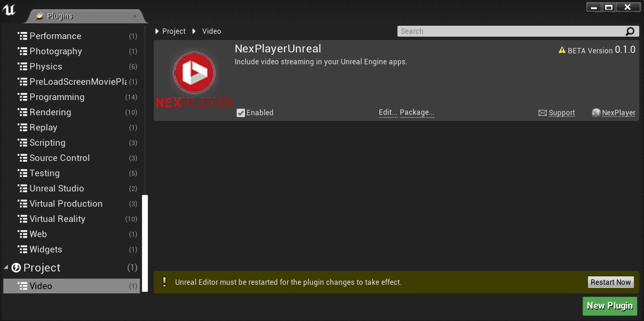Click the Widgets category list icon
The height and width of the screenshot is (321, 644).
point(22,250)
